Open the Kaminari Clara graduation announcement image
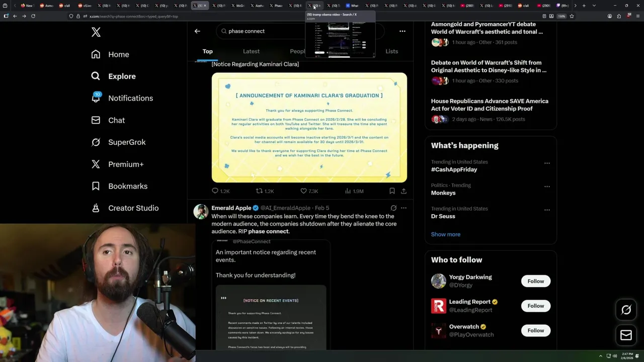 (x=309, y=128)
